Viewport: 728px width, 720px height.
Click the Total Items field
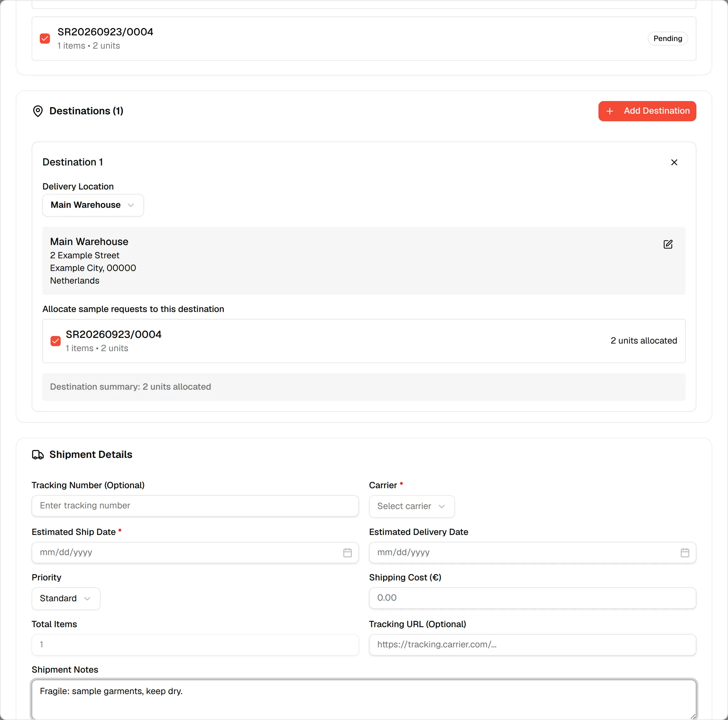tap(195, 645)
